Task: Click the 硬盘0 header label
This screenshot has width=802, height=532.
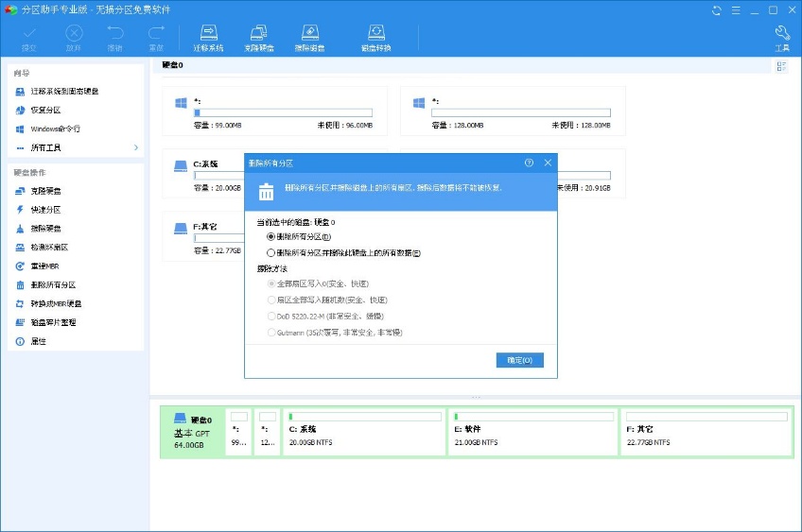Action: [x=172, y=65]
